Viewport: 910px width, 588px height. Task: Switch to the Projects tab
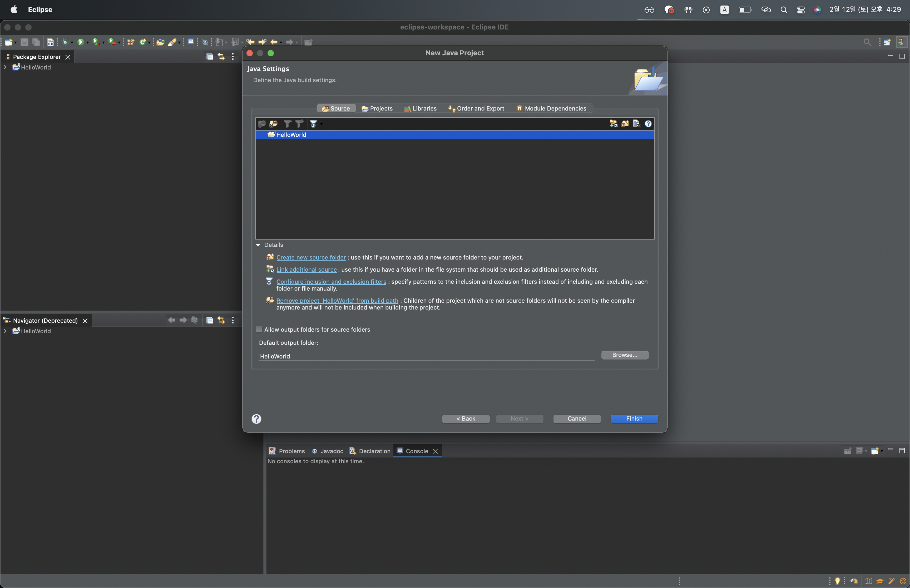(377, 108)
